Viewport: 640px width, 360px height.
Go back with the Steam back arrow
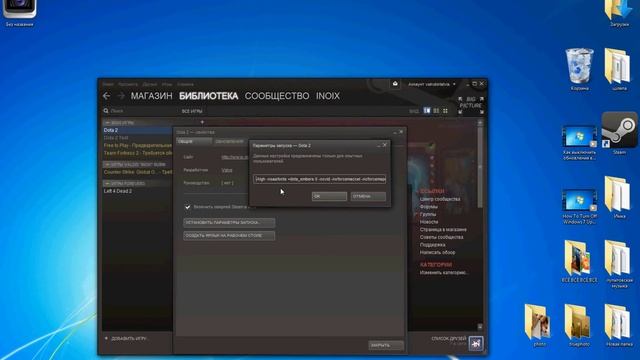coord(107,96)
